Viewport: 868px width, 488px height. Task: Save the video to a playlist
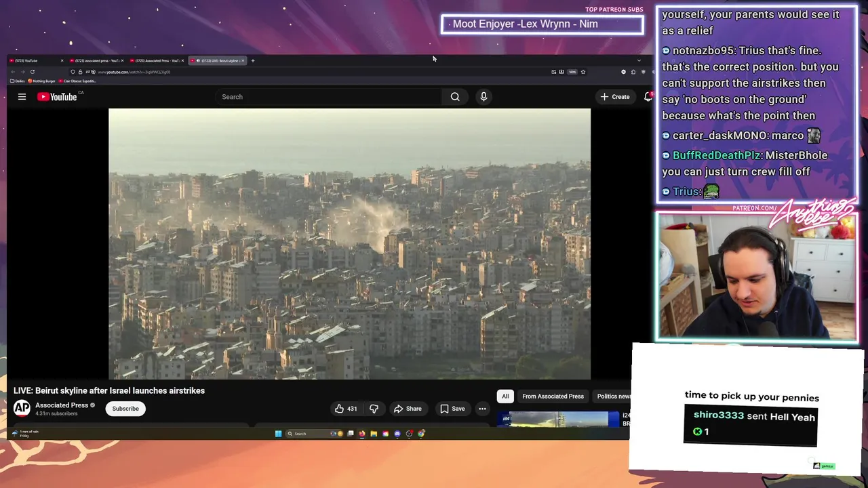point(452,409)
